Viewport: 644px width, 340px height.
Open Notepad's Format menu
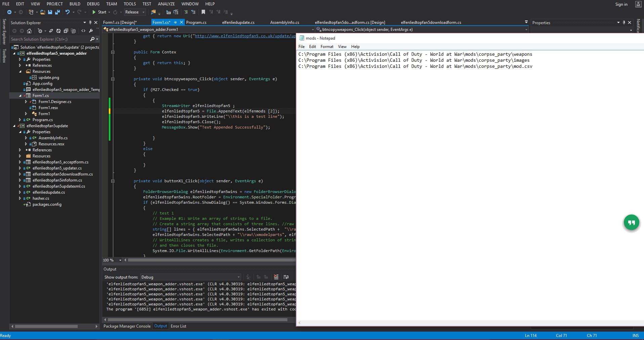[327, 47]
